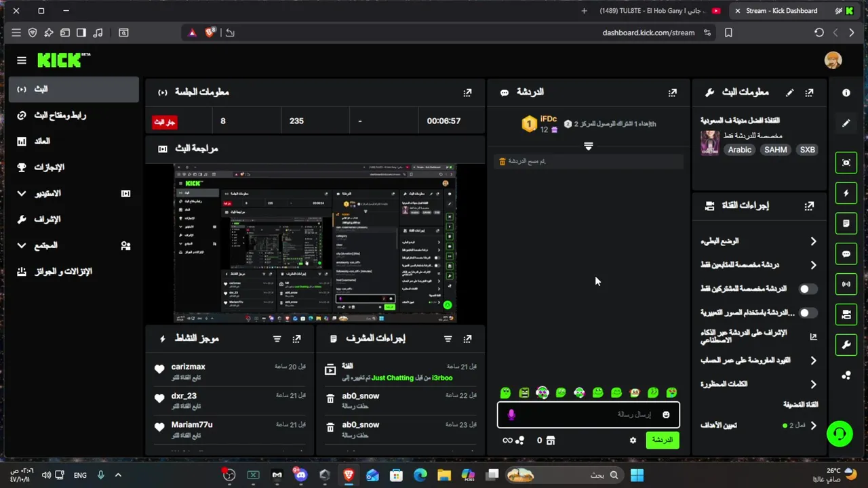Open Windows Start menu
This screenshot has height=488, width=868.
tap(637, 475)
